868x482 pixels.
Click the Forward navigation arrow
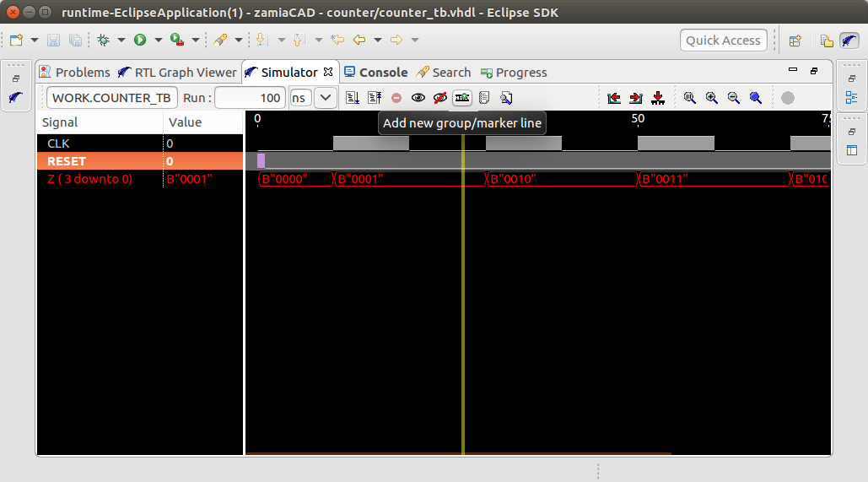coord(396,40)
